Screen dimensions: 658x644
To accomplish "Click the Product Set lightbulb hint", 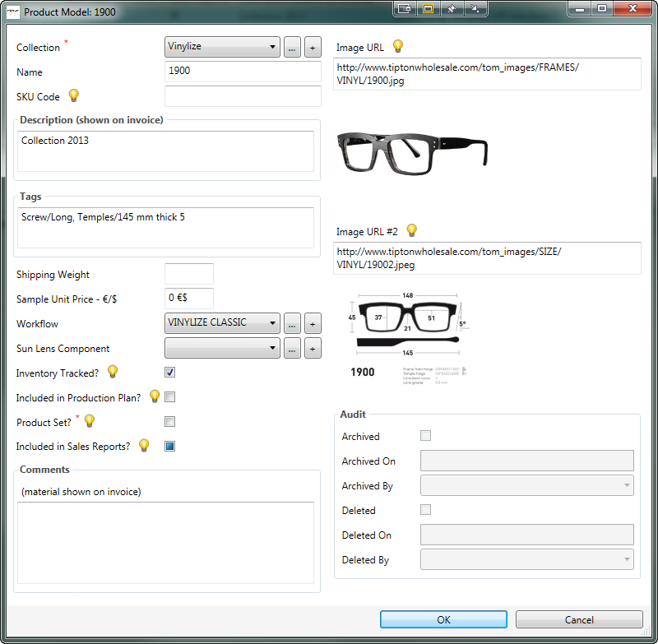I will pyautogui.click(x=90, y=421).
